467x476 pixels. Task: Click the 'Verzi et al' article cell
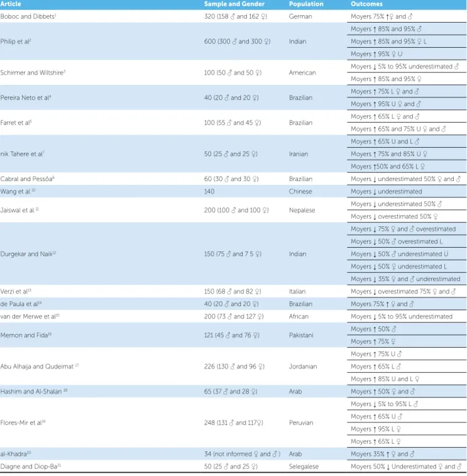(16, 291)
